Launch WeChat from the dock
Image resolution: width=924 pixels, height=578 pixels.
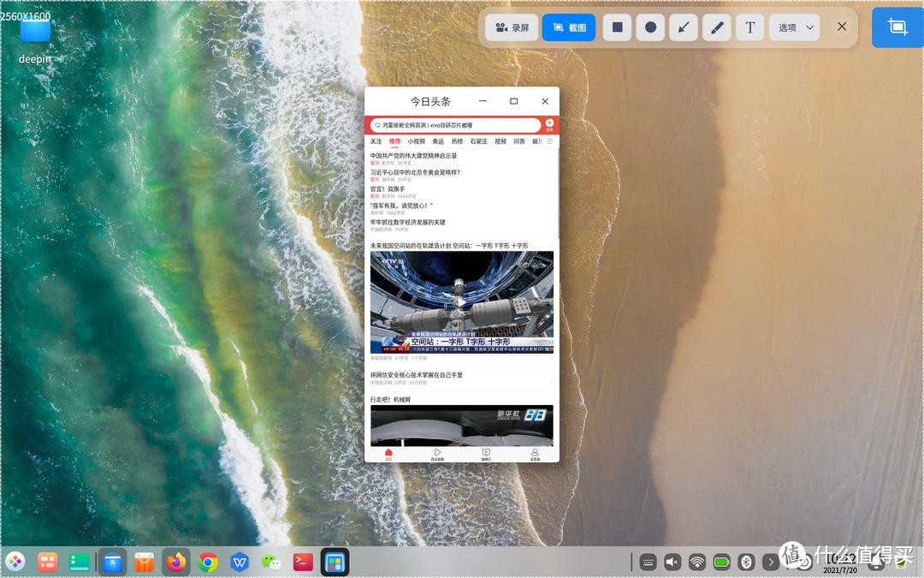[272, 562]
